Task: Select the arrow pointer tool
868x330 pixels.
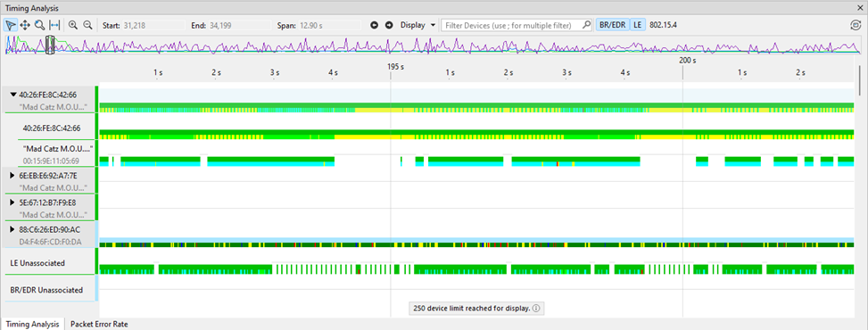Action: (11, 25)
